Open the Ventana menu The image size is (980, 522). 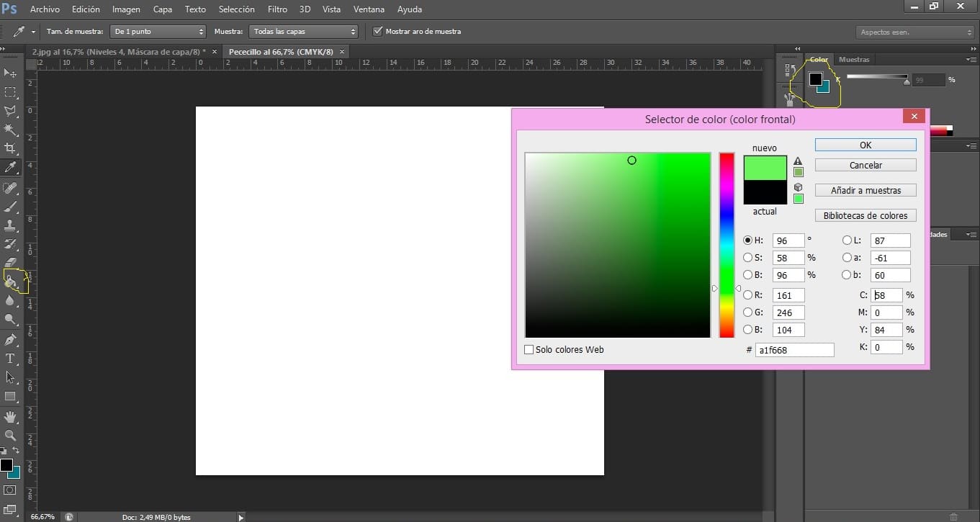(x=369, y=9)
